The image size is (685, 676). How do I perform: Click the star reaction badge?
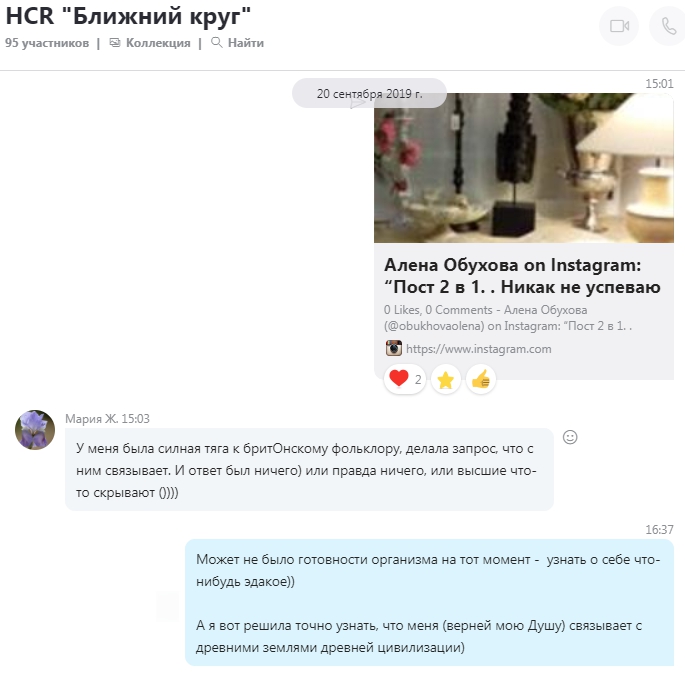pyautogui.click(x=446, y=380)
